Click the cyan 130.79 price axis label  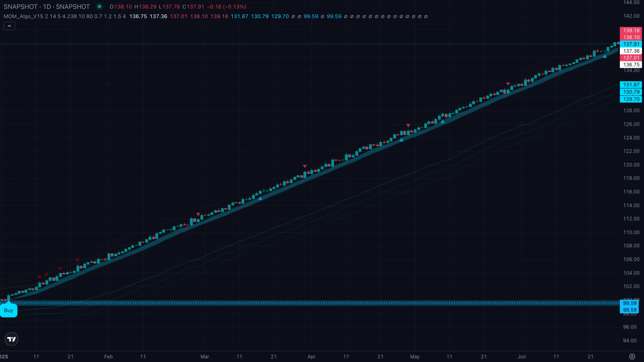coord(631,92)
